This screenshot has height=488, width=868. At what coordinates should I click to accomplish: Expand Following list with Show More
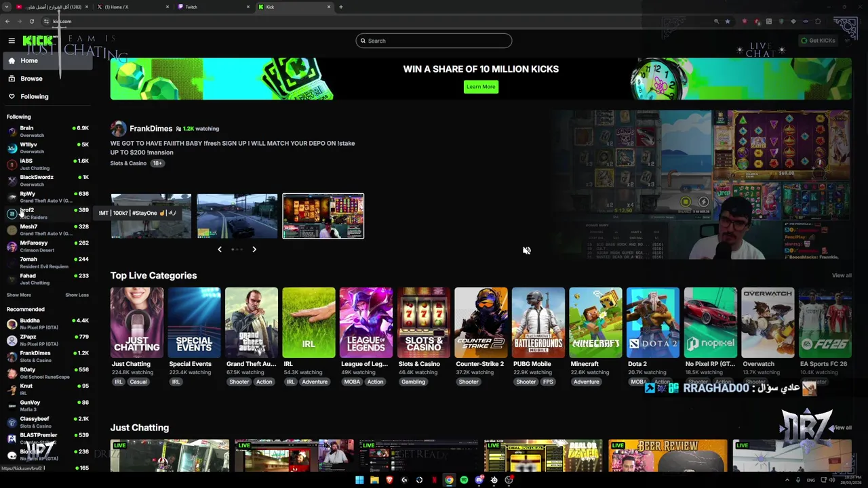click(x=19, y=295)
